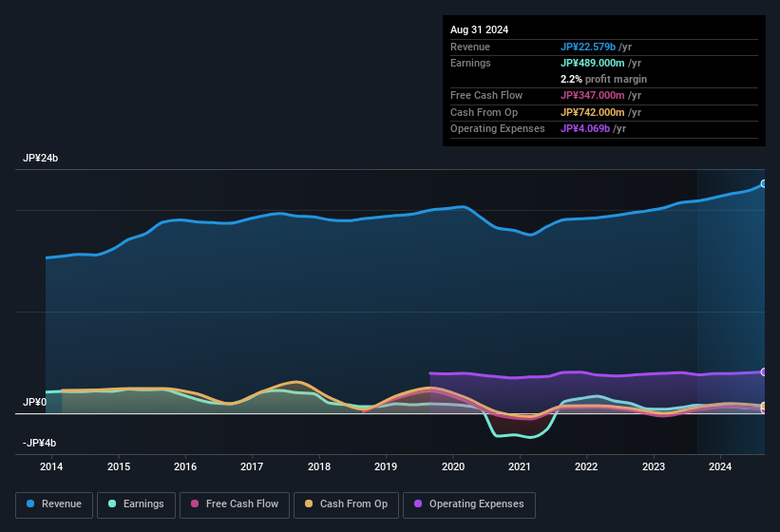Click the teal Earnings legend dot
Image resolution: width=780 pixels, height=532 pixels.
(112, 504)
